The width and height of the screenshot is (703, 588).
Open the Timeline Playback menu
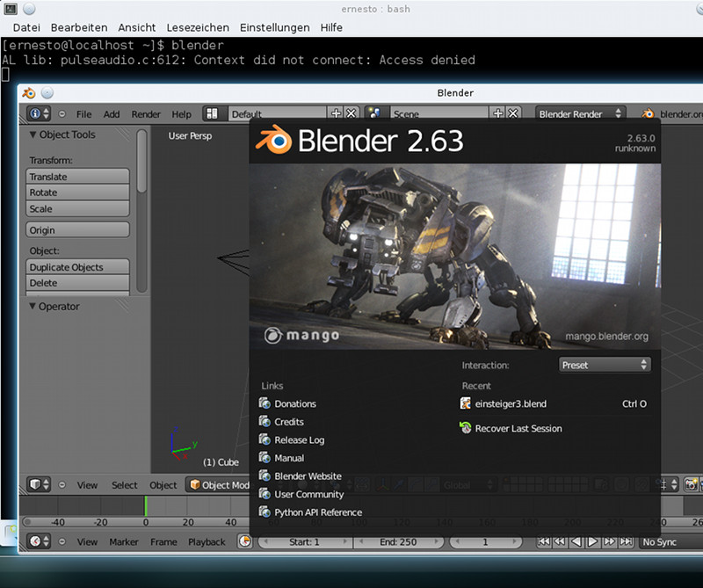click(207, 541)
